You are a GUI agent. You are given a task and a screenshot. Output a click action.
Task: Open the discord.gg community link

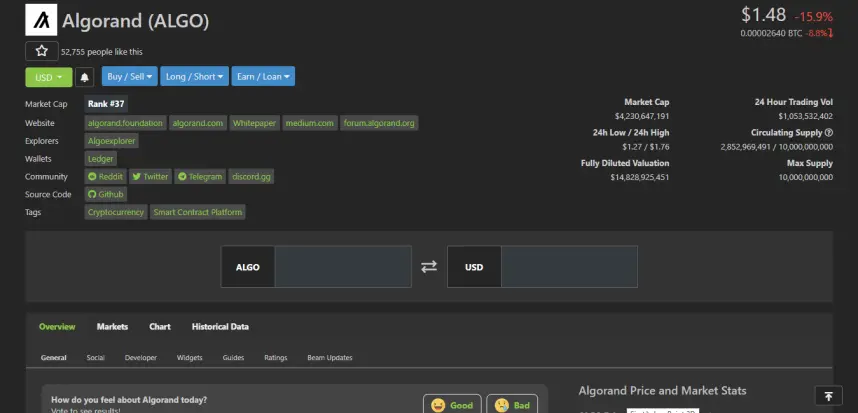251,177
